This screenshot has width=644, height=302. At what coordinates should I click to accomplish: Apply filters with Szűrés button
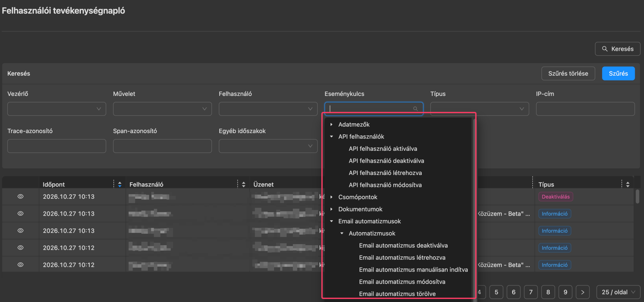[x=618, y=73]
